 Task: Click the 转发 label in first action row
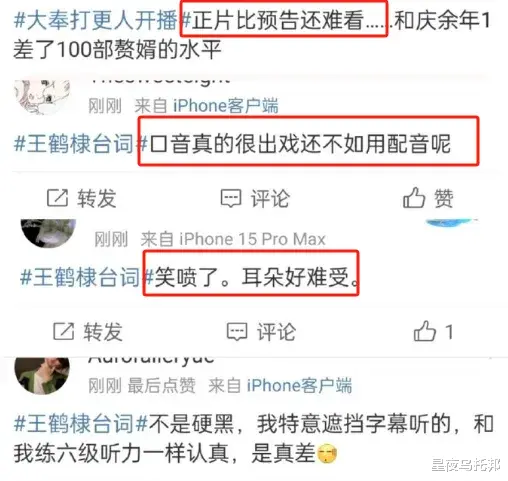point(97,198)
